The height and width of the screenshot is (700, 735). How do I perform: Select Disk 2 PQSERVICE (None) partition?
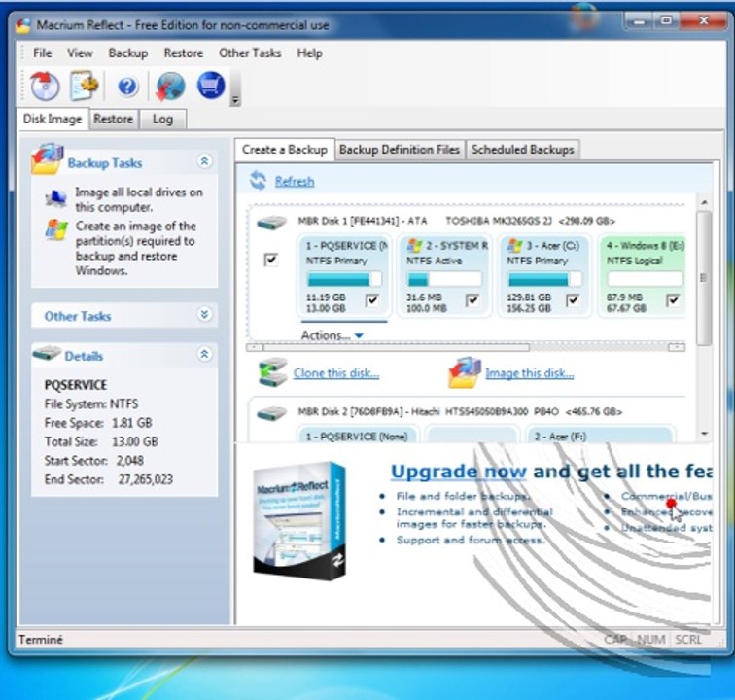[357, 435]
